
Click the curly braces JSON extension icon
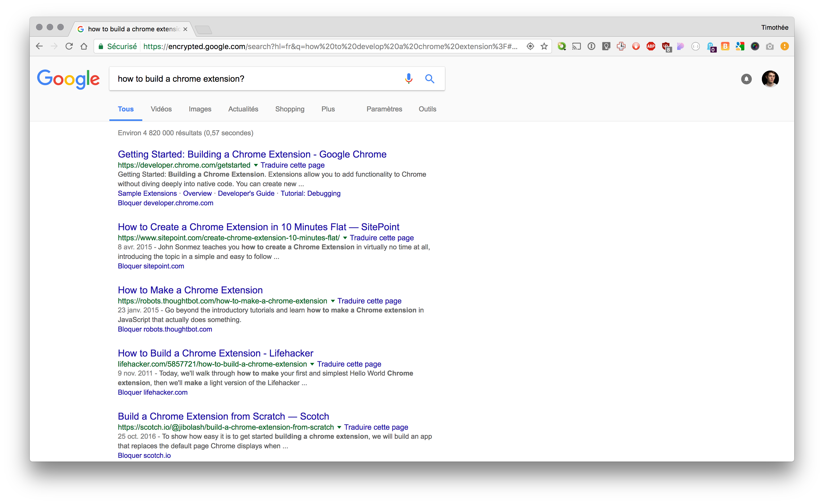pos(695,46)
